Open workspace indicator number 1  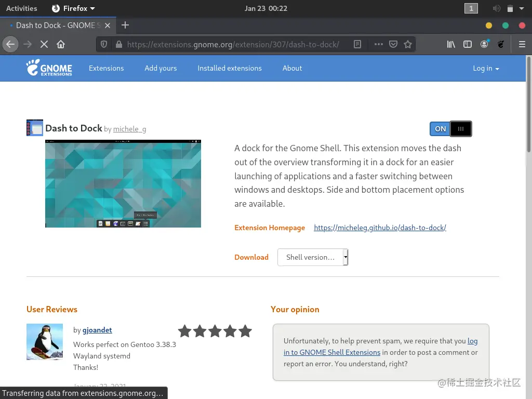(471, 8)
